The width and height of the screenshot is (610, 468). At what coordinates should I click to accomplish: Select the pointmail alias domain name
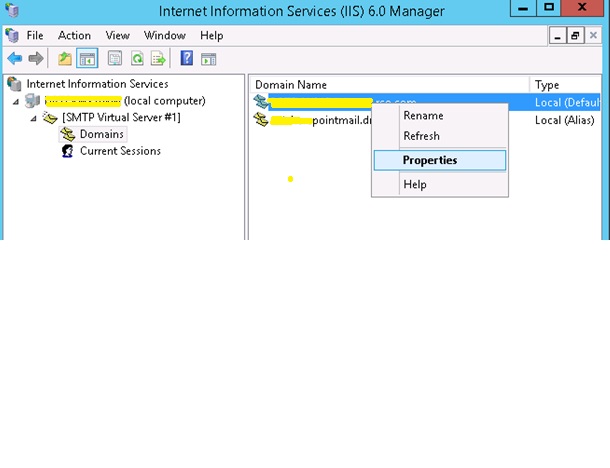[x=321, y=120]
